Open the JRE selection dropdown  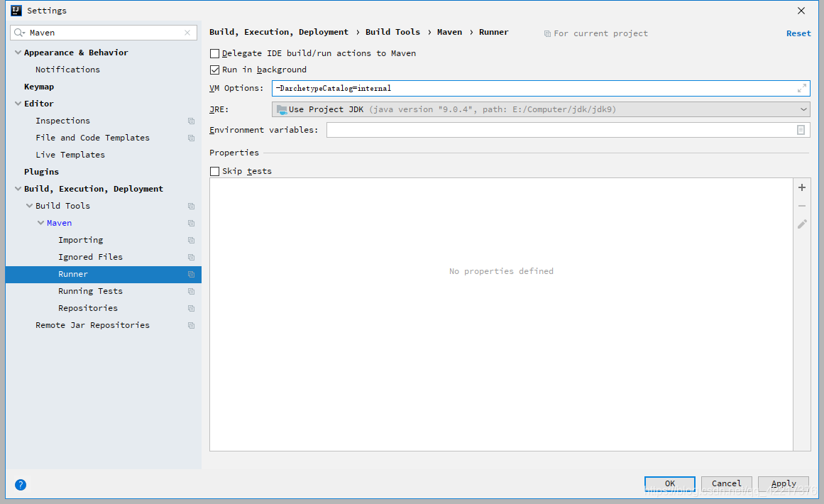pyautogui.click(x=803, y=109)
